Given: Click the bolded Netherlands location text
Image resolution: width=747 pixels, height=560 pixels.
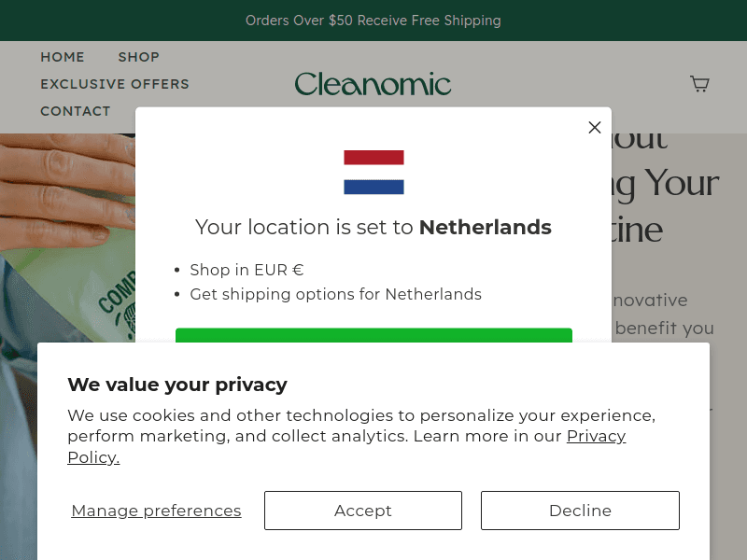Looking at the screenshot, I should pyautogui.click(x=485, y=227).
